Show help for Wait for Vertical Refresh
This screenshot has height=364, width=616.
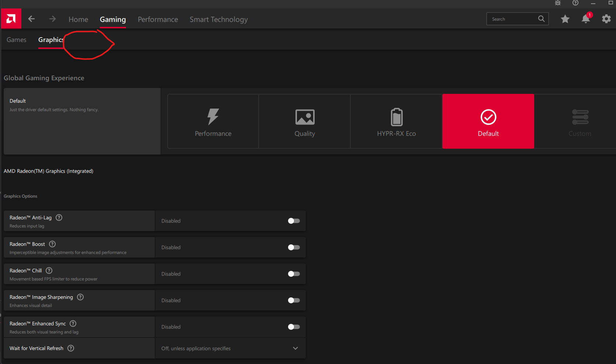[x=71, y=348]
